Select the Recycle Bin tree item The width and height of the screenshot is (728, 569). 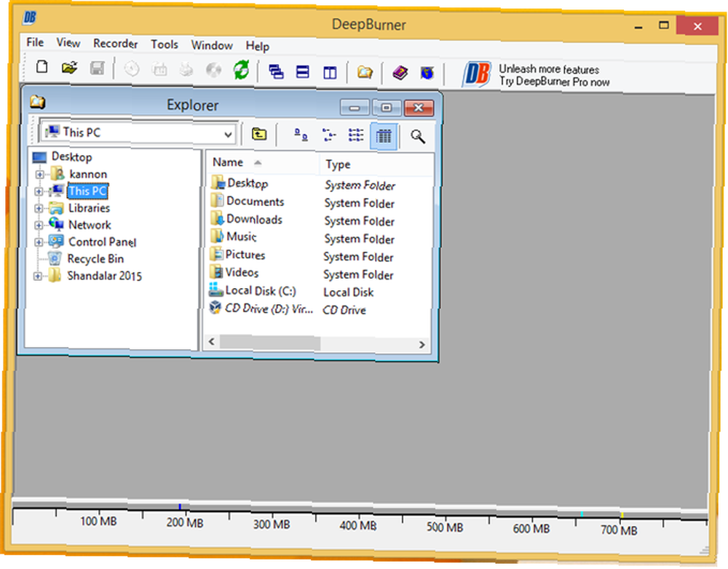point(95,259)
